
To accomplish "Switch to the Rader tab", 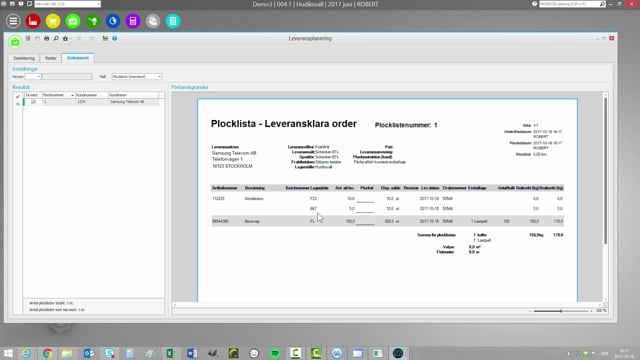I will click(51, 58).
